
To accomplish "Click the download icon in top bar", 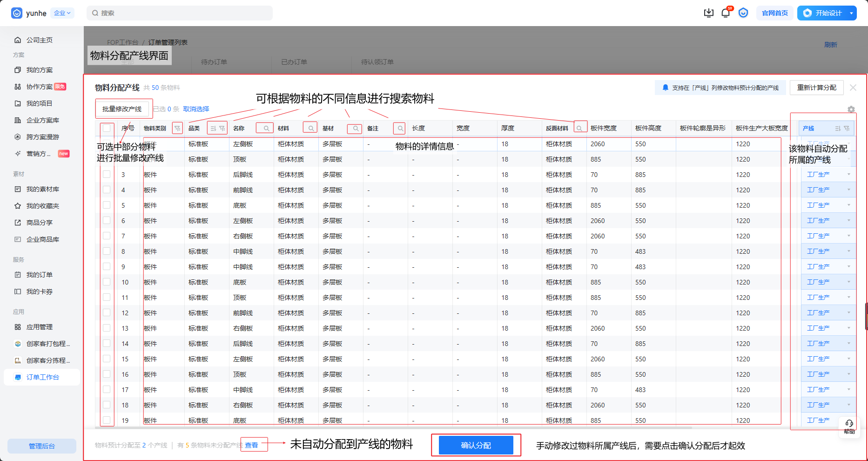I will [708, 13].
